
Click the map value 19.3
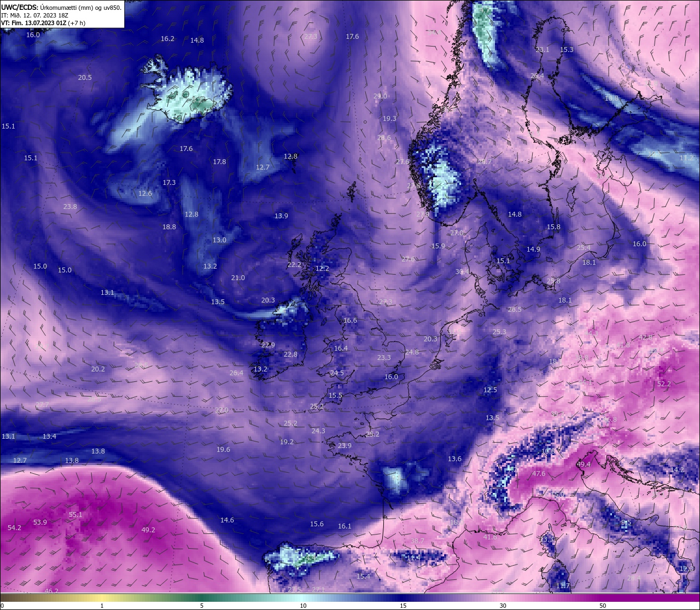tap(389, 119)
